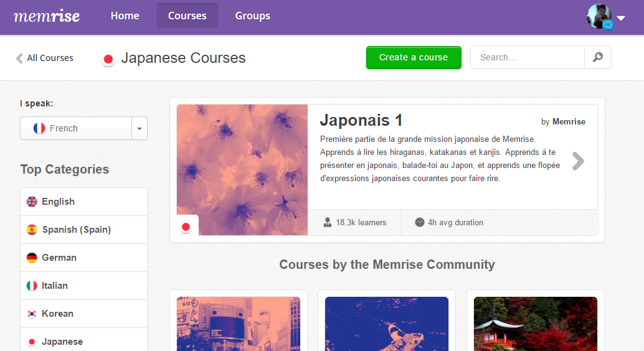Click the 4h avg duration text
The image size is (644, 351).
455,223
